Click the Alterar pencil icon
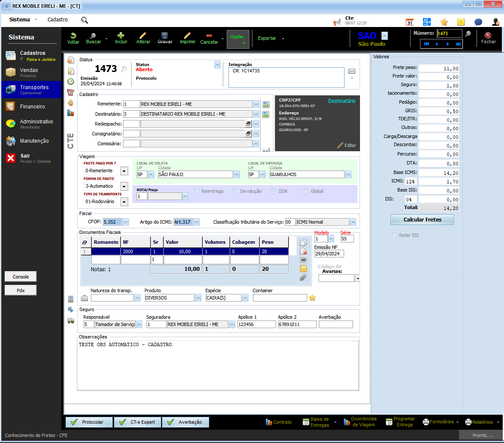Screen dimensions: 504x443 (x=143, y=38)
